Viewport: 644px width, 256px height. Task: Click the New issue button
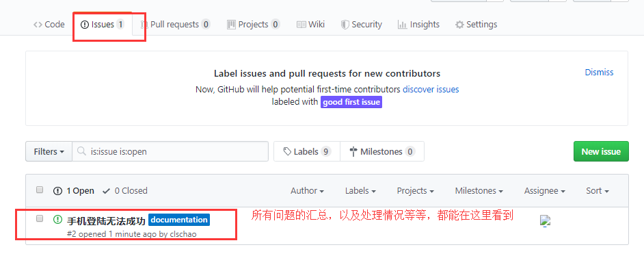(x=601, y=152)
